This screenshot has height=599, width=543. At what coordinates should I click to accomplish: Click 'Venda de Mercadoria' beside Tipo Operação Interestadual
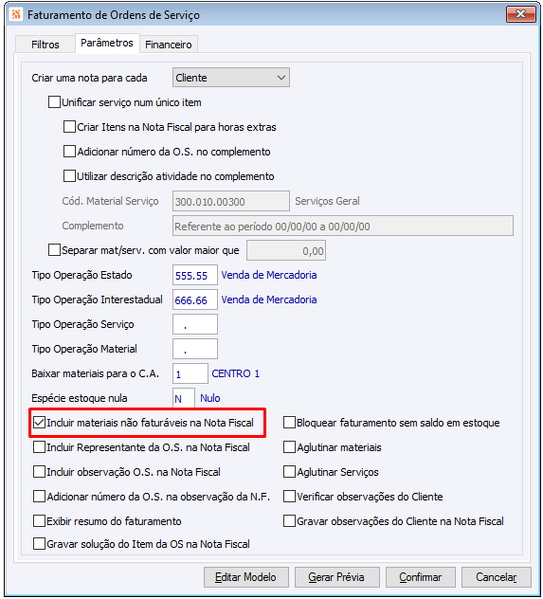click(x=269, y=300)
